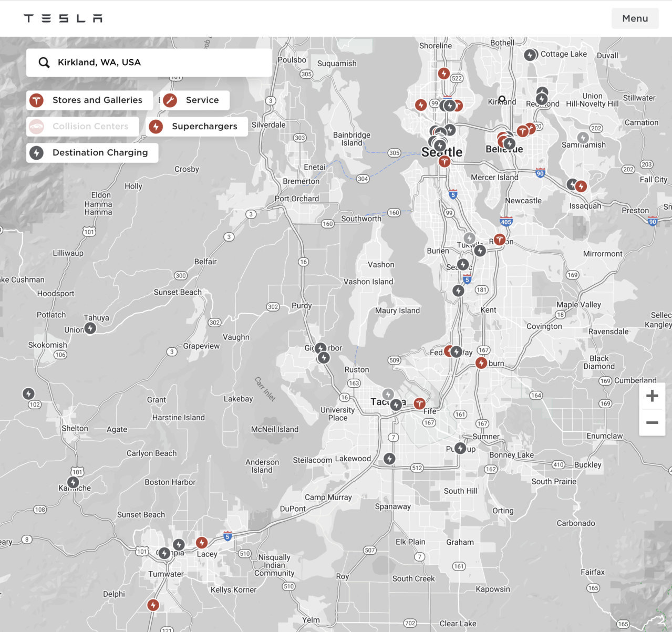Open the Menu button
This screenshot has width=672, height=632.
[x=635, y=18]
